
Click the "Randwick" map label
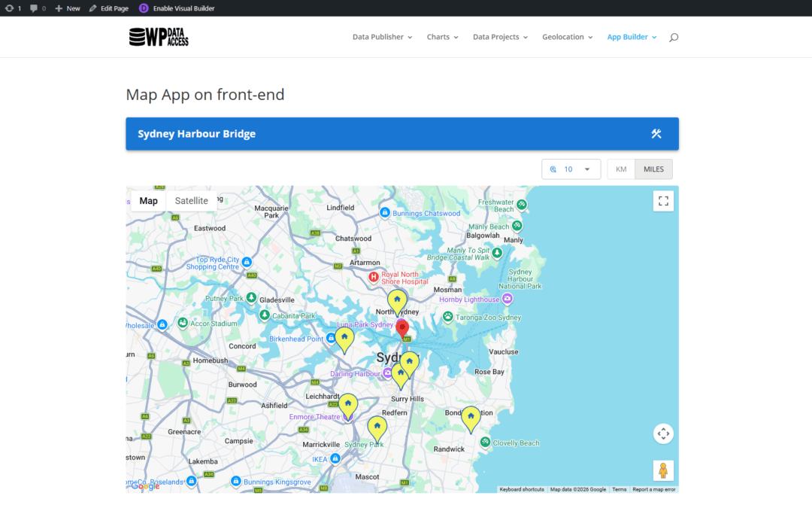coord(449,449)
